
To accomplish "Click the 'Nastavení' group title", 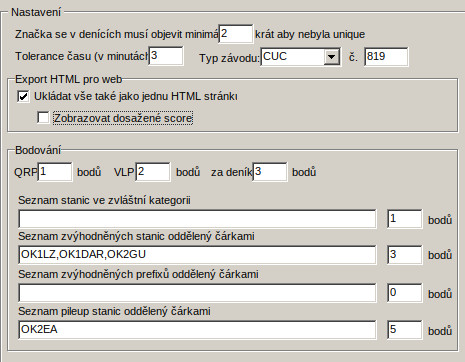I will click(x=36, y=12).
